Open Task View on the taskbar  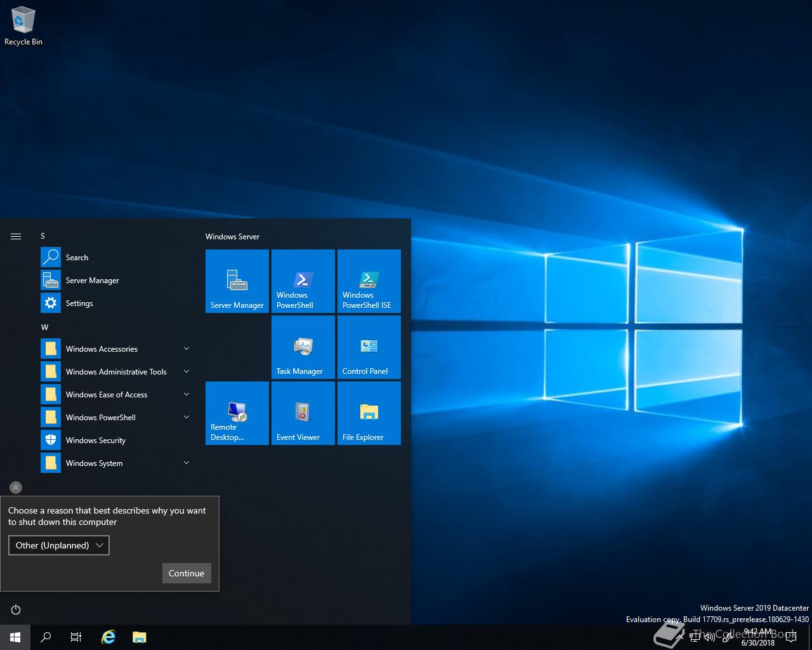[76, 637]
